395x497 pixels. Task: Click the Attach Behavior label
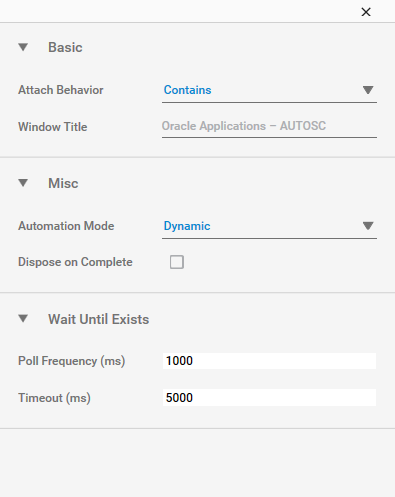click(x=61, y=90)
